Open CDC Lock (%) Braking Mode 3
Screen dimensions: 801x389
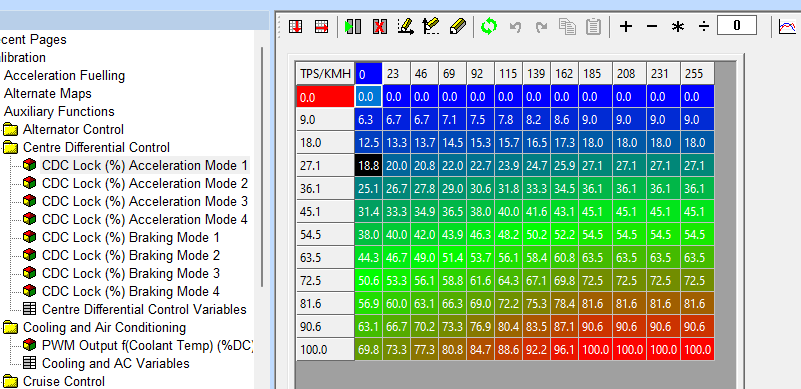coord(131,273)
